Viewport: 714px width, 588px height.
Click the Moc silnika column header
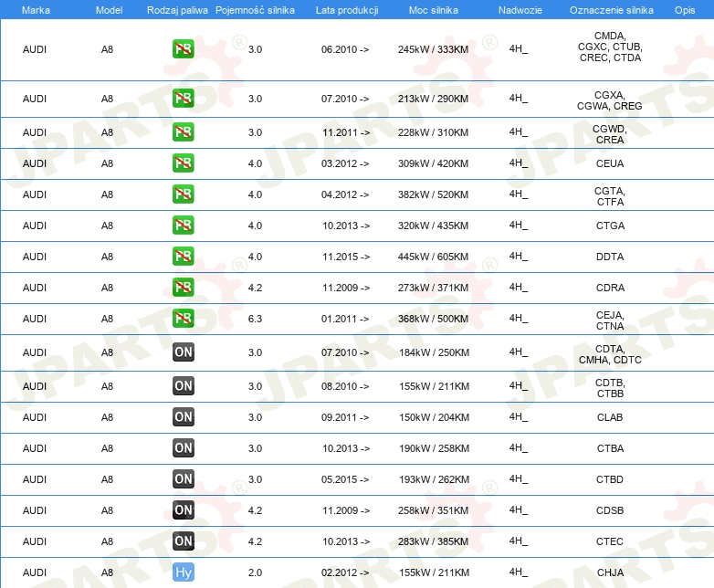pyautogui.click(x=434, y=10)
